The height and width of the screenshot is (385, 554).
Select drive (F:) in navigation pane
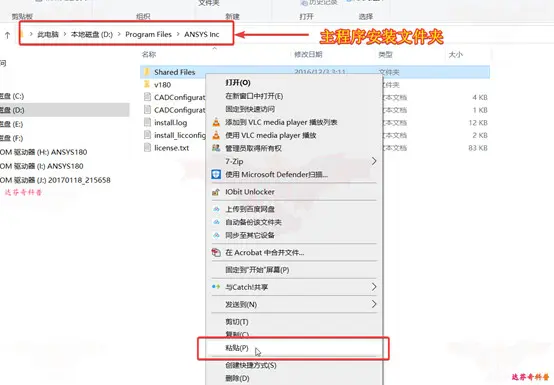[12, 138]
